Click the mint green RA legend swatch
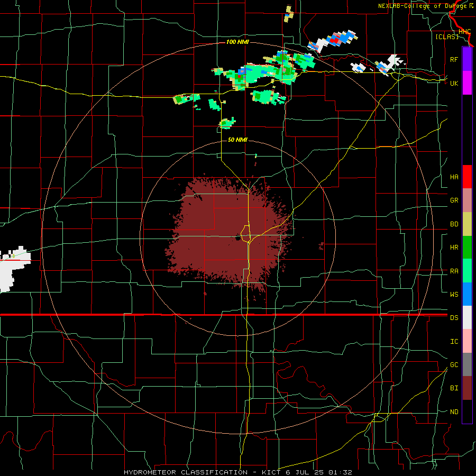The width and height of the screenshot is (476, 476). pos(467,271)
